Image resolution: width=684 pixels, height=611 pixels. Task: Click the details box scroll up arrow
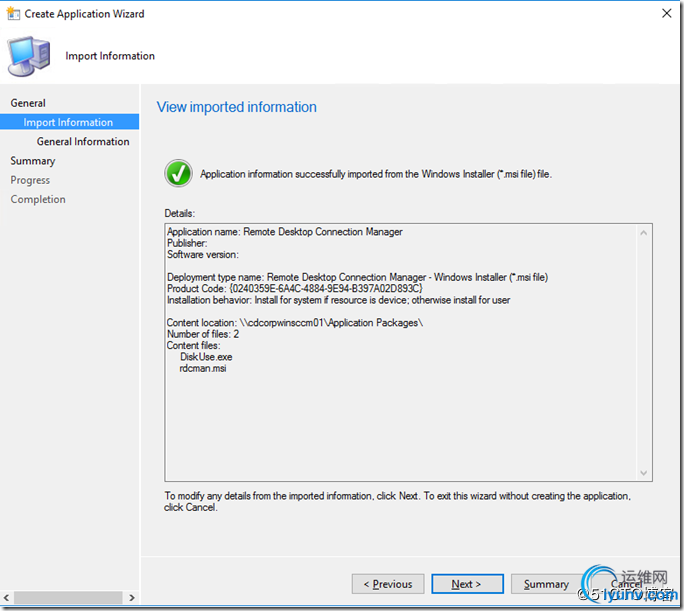coord(643,233)
